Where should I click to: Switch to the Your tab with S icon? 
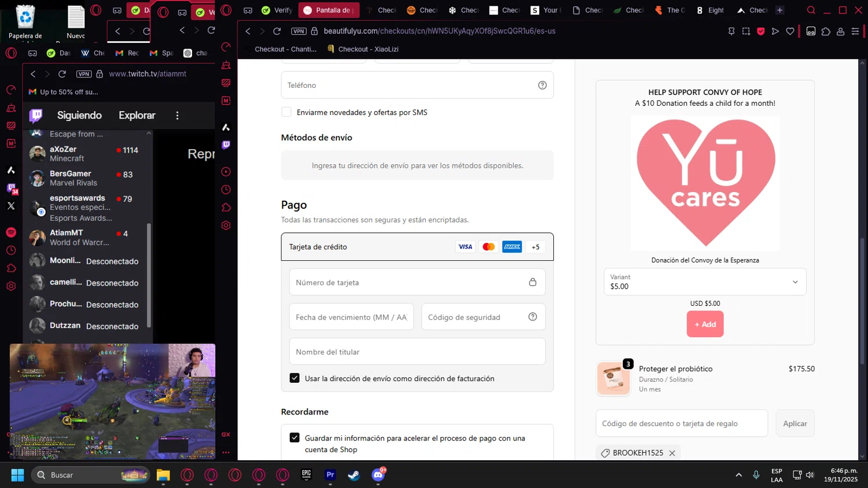(546, 10)
